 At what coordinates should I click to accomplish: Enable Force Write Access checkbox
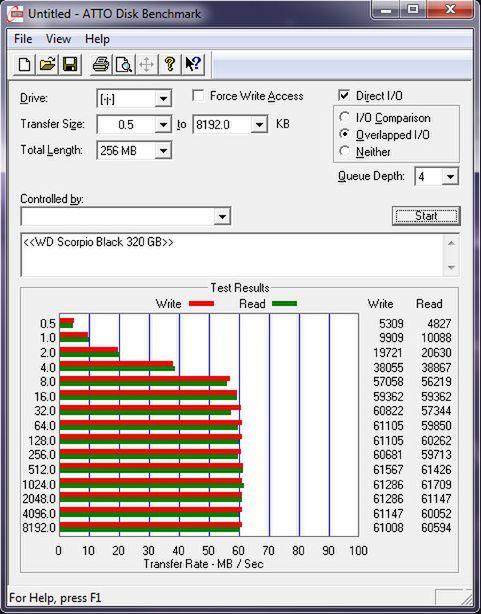[198, 96]
